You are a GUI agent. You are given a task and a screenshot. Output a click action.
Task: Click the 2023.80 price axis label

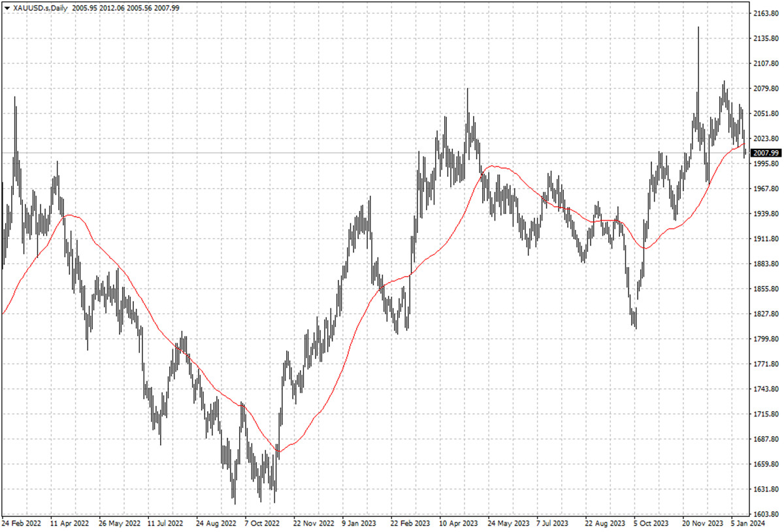pos(765,139)
